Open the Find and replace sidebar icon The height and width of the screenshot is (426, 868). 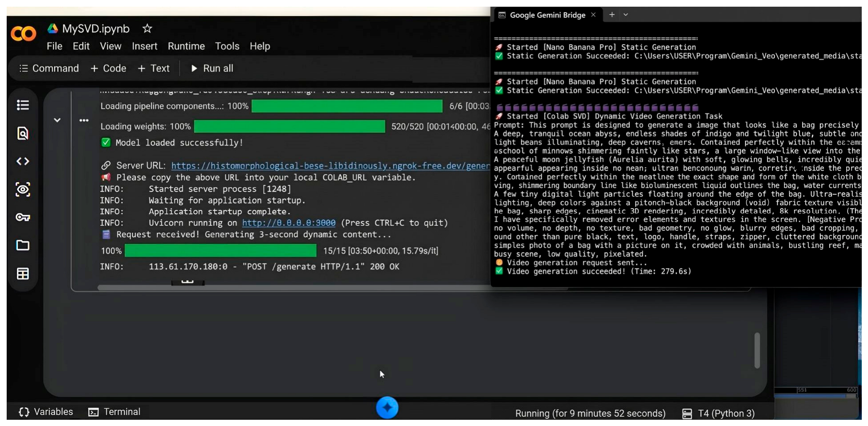(x=23, y=133)
